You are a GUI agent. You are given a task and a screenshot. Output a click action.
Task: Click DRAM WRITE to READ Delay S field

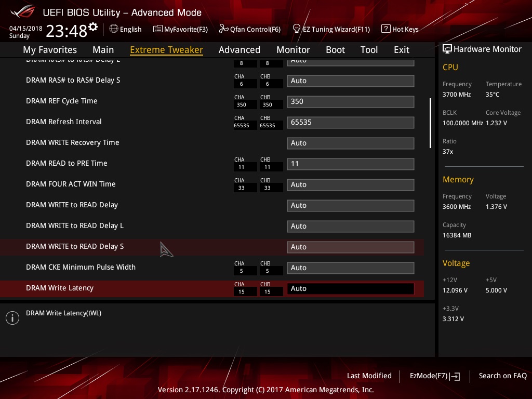(351, 247)
